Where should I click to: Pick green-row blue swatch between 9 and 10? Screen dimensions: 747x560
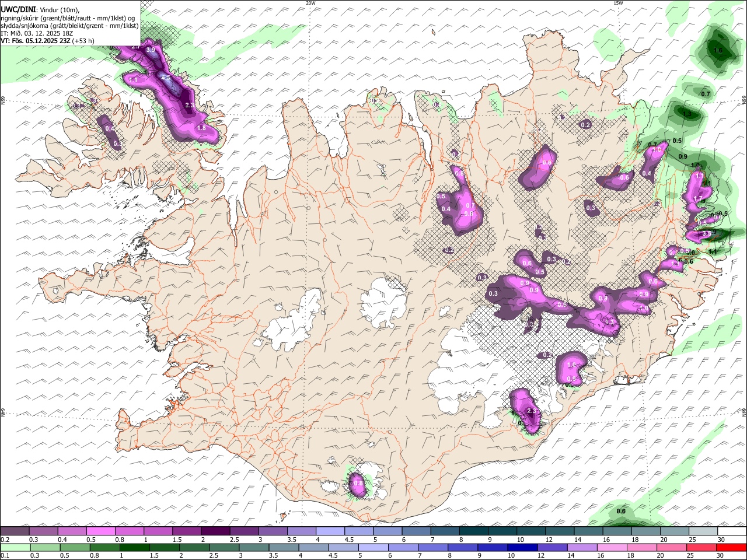493,547
